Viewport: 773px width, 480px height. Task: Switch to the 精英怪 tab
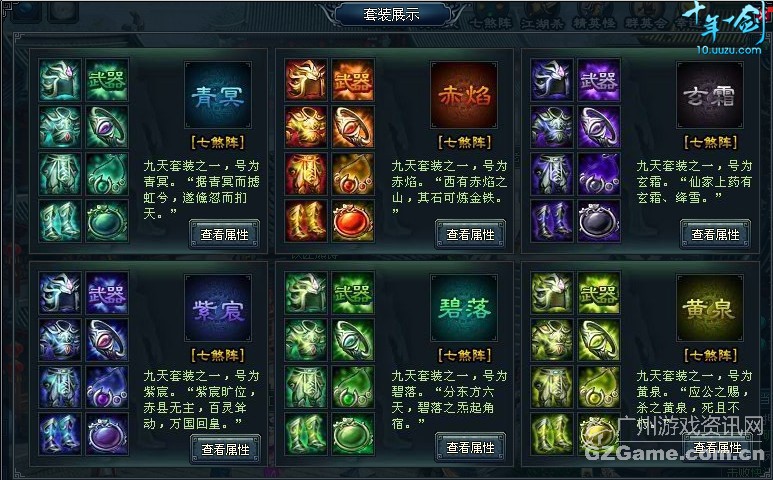594,22
